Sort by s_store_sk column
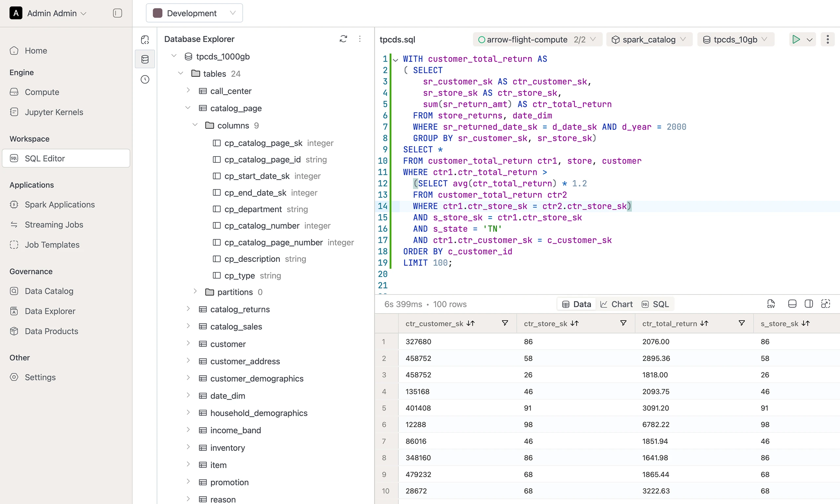The height and width of the screenshot is (504, 840). click(806, 323)
